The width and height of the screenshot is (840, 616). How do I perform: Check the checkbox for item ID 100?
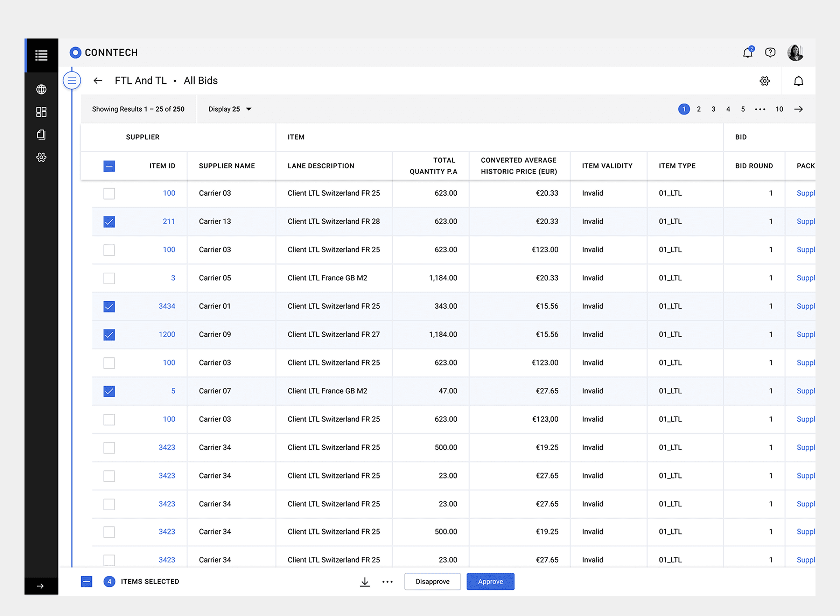[x=109, y=193]
